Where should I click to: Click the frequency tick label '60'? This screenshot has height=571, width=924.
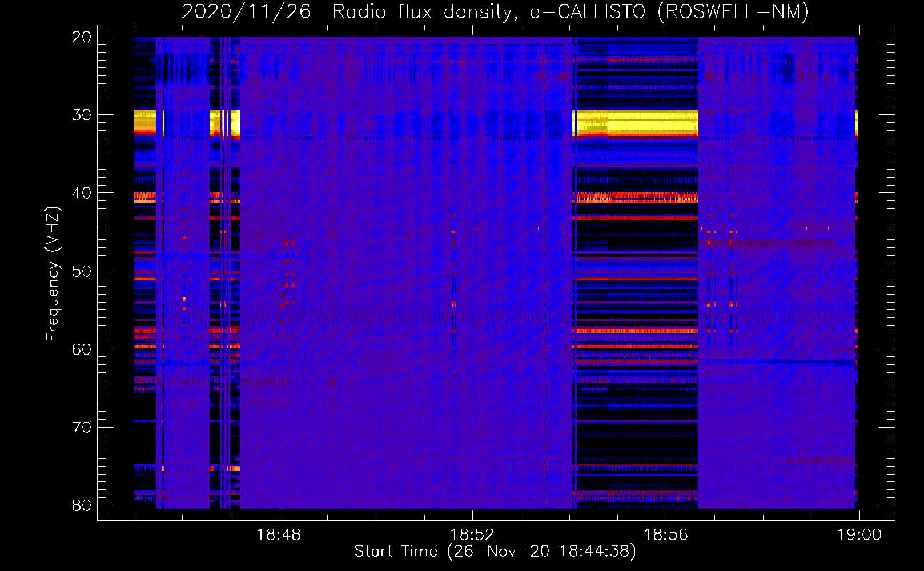pos(82,349)
